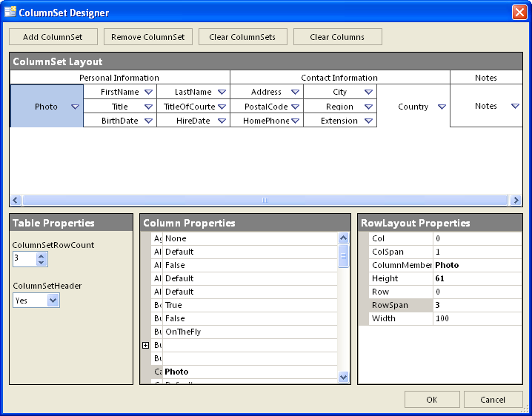The image size is (532, 416).
Task: Select the Photo cell in the layout
Action: pyautogui.click(x=47, y=107)
